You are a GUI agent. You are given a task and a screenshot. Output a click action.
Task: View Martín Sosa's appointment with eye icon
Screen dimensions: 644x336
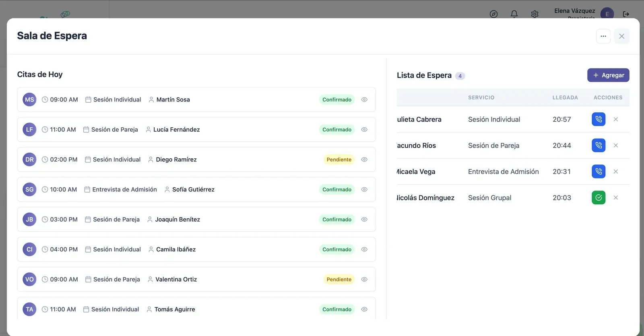[364, 100]
